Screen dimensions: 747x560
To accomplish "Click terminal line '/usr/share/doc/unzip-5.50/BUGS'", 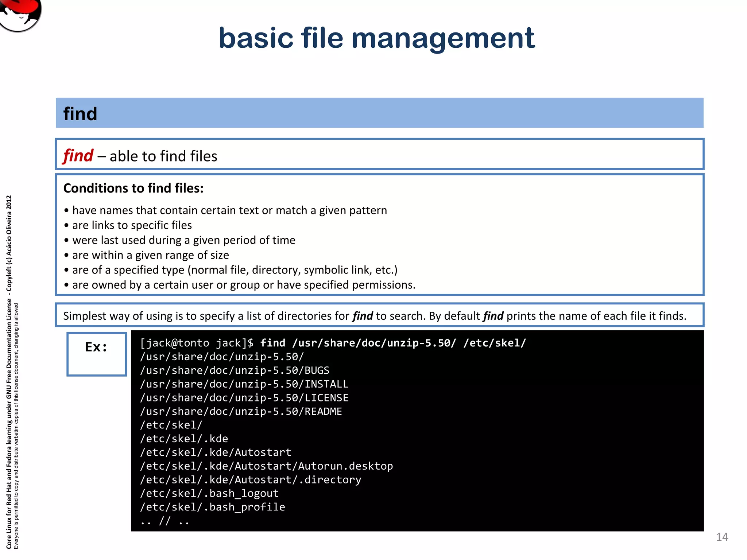I will [x=235, y=370].
